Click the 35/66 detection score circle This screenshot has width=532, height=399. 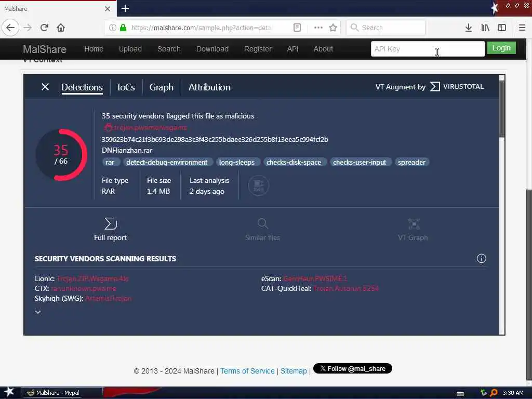tap(61, 155)
